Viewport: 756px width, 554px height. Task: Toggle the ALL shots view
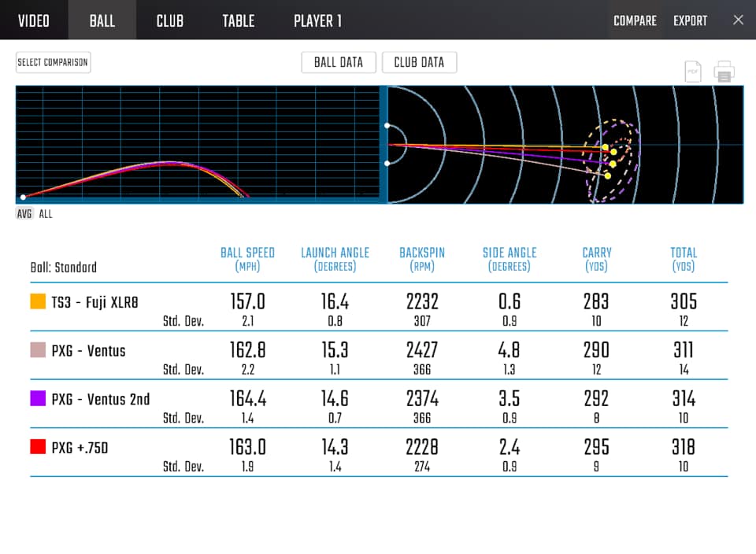click(x=46, y=214)
